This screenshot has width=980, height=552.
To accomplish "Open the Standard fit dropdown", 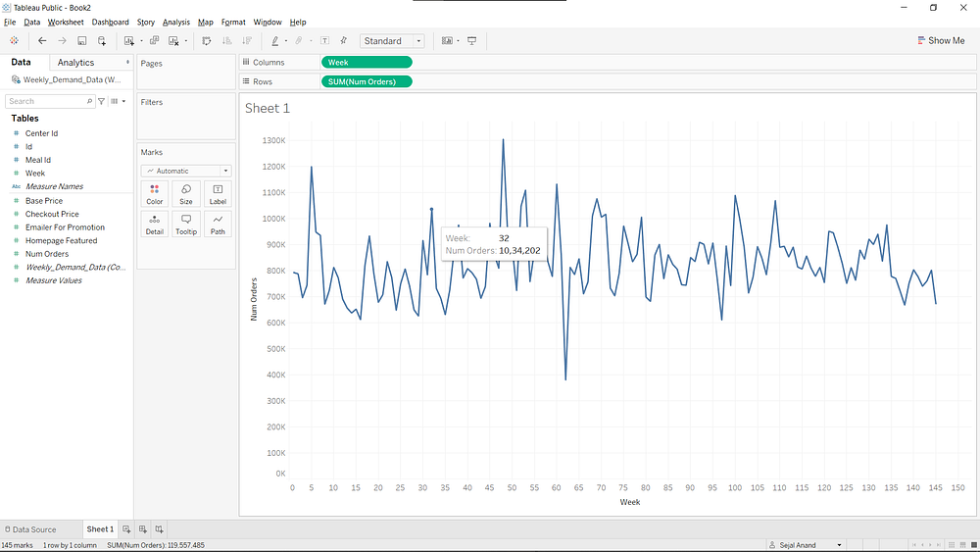I will [391, 41].
